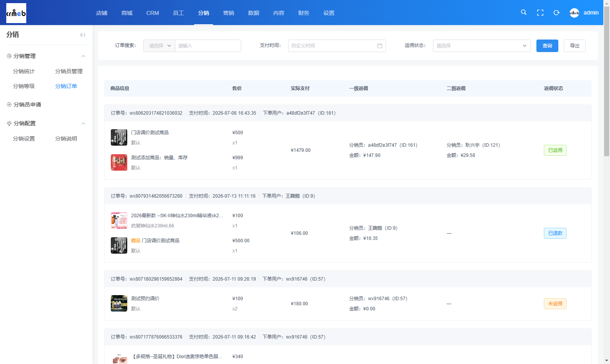Click the 查询 button
This screenshot has width=610, height=364.
point(547,46)
